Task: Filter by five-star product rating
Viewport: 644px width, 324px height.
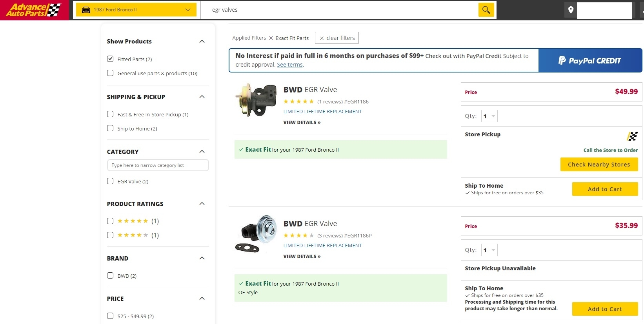Action: pos(110,221)
